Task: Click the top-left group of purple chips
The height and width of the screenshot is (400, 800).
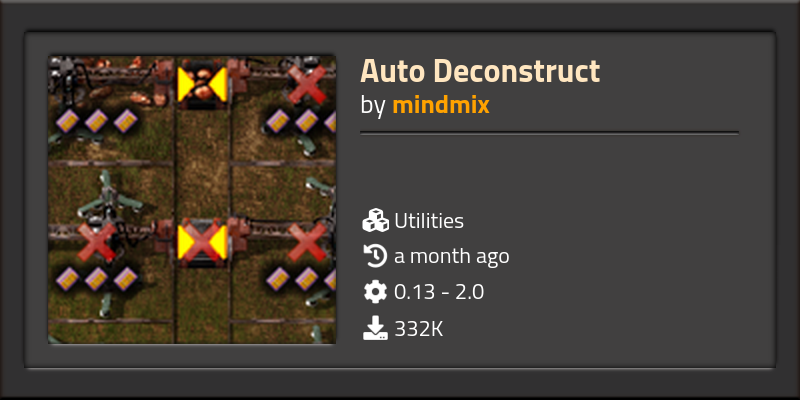Action: pyautogui.click(x=96, y=121)
